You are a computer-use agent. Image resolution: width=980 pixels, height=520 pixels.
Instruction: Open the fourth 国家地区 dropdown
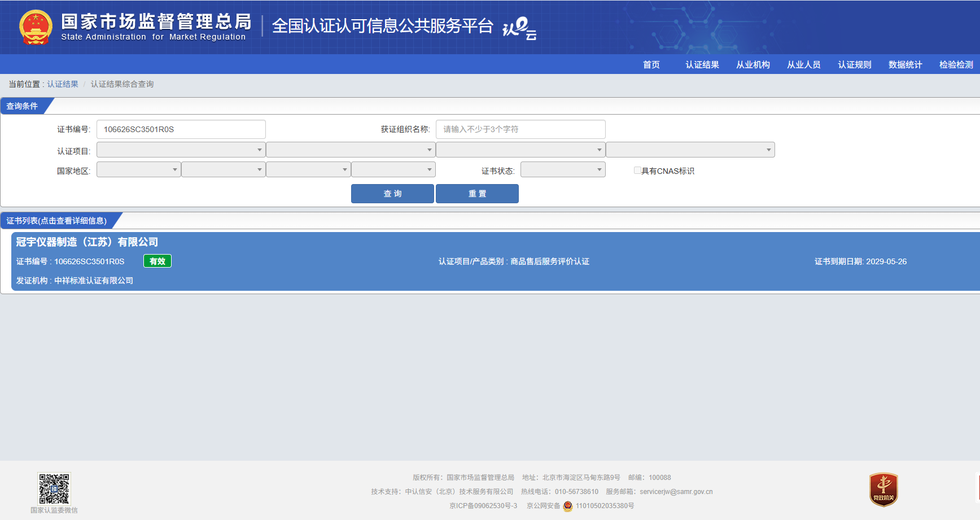click(x=393, y=169)
